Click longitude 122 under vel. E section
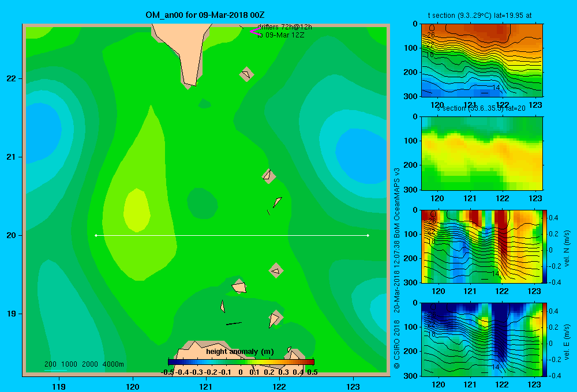577x392 pixels. point(502,385)
